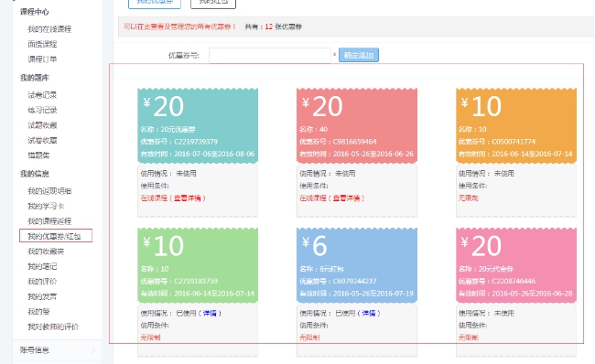Open the 我的优惠券 tab at top
This screenshot has height=364, width=595.
[x=155, y=3]
